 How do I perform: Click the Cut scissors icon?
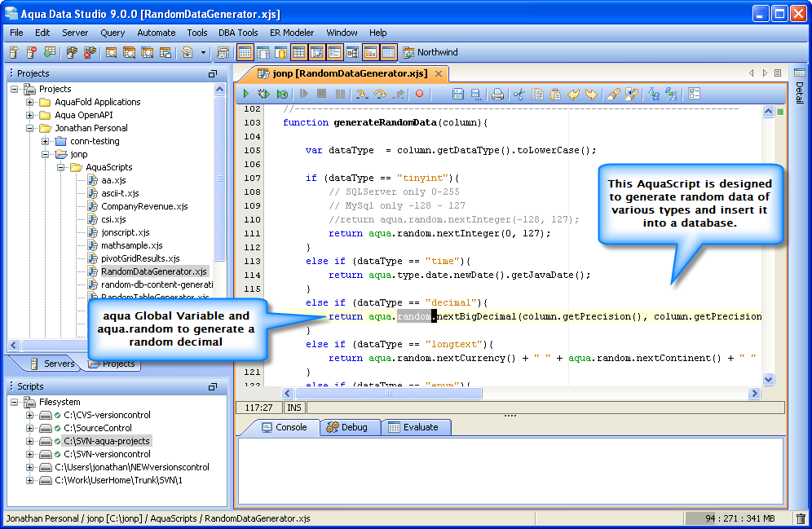tap(519, 95)
